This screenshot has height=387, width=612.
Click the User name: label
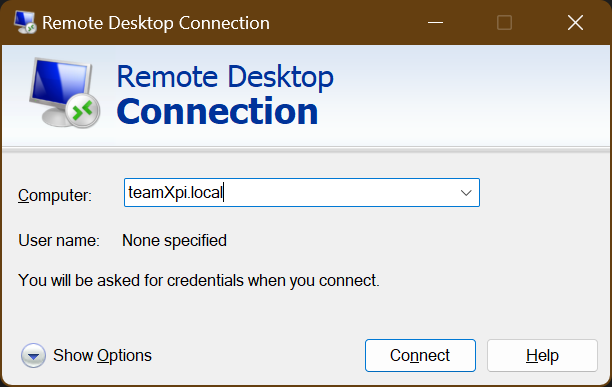59,240
